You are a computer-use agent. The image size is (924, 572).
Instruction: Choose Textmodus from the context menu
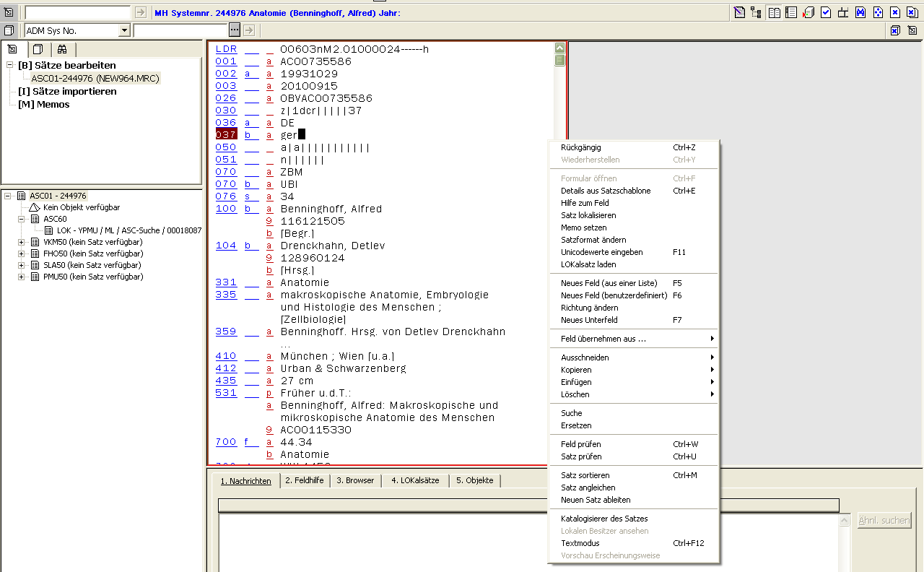coord(633,543)
